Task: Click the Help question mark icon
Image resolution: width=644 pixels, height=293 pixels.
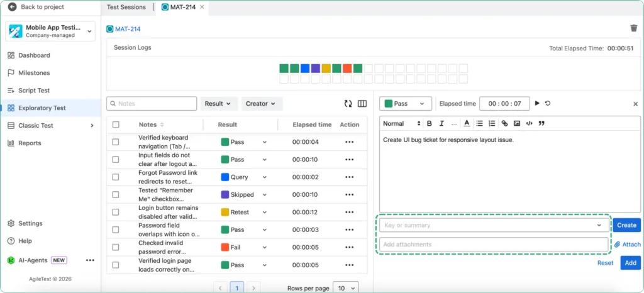Action: pyautogui.click(x=11, y=241)
